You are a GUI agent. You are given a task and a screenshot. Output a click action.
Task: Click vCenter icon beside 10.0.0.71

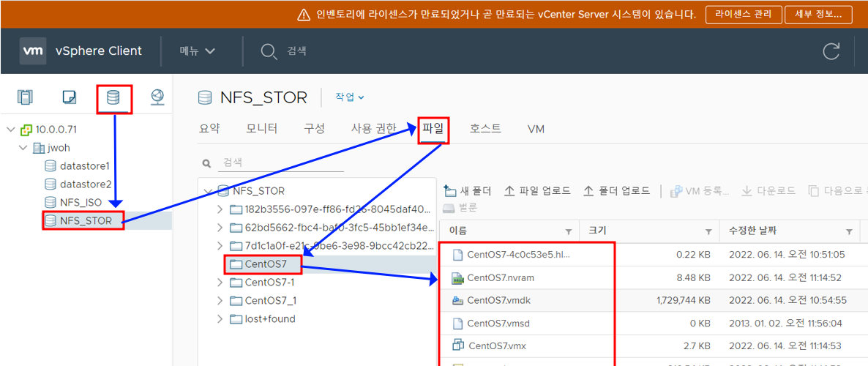click(26, 130)
